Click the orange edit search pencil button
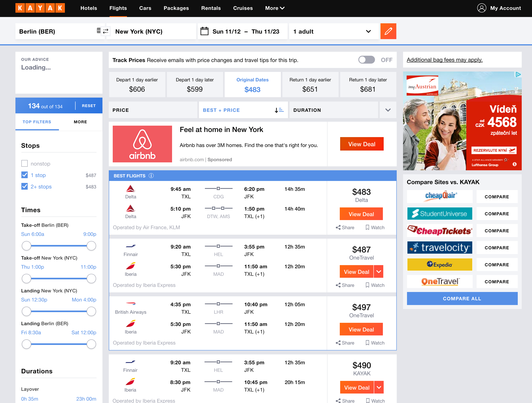Screen dimensions: 532x403 coord(388,31)
